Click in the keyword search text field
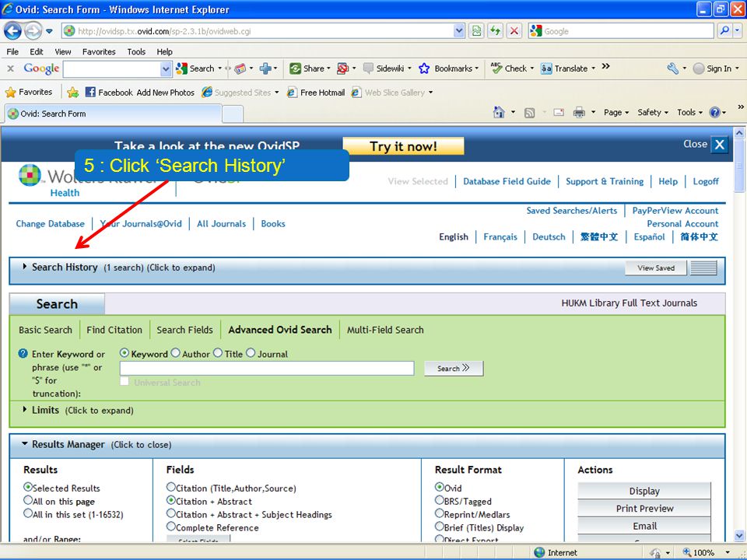 [267, 368]
